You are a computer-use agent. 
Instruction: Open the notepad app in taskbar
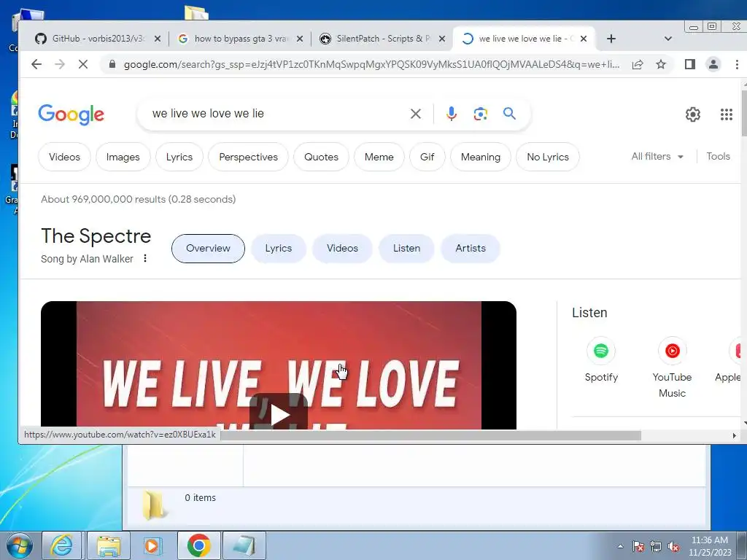[244, 545]
